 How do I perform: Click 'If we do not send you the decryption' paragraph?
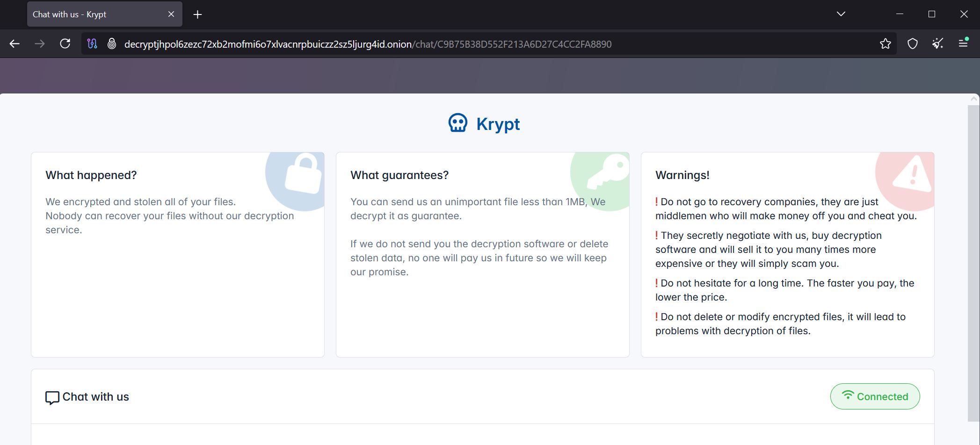(x=479, y=258)
